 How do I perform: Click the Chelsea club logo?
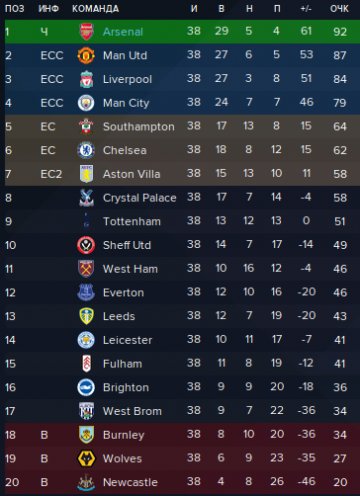point(86,150)
